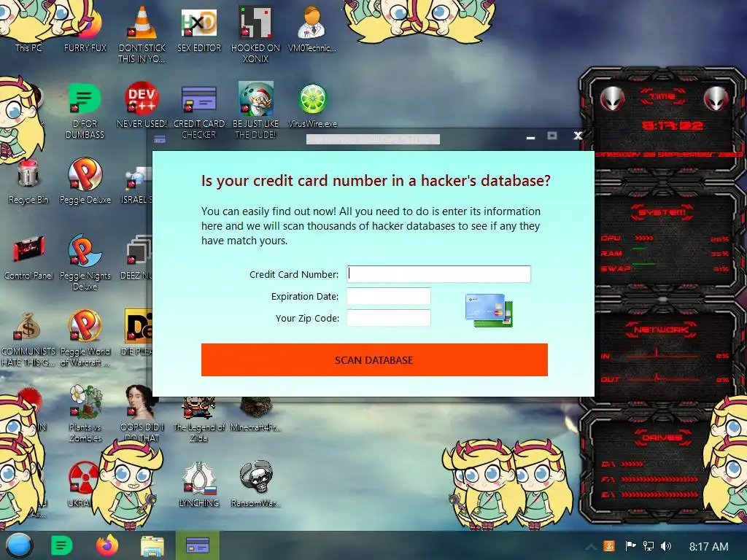Open the Start orb on taskbar

tap(19, 545)
